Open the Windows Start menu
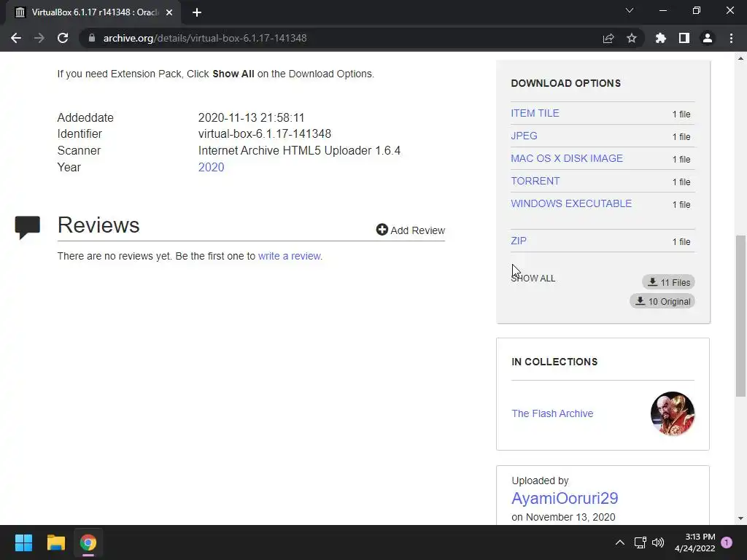The width and height of the screenshot is (747, 560). pyautogui.click(x=23, y=542)
